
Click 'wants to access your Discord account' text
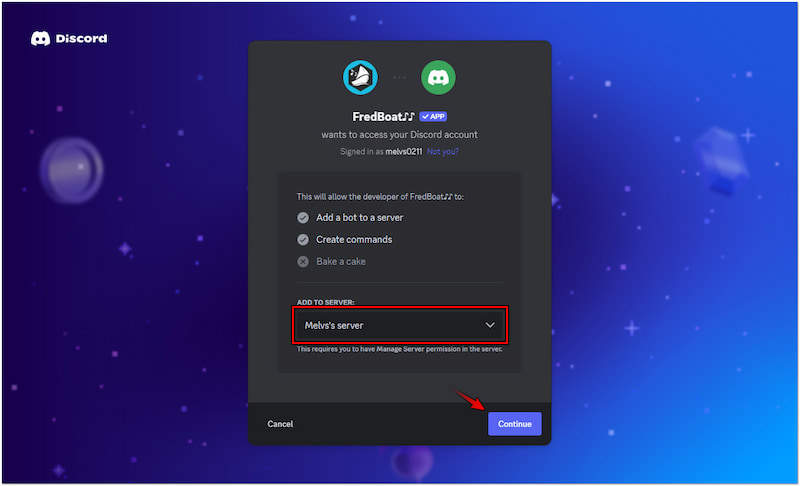tap(399, 135)
